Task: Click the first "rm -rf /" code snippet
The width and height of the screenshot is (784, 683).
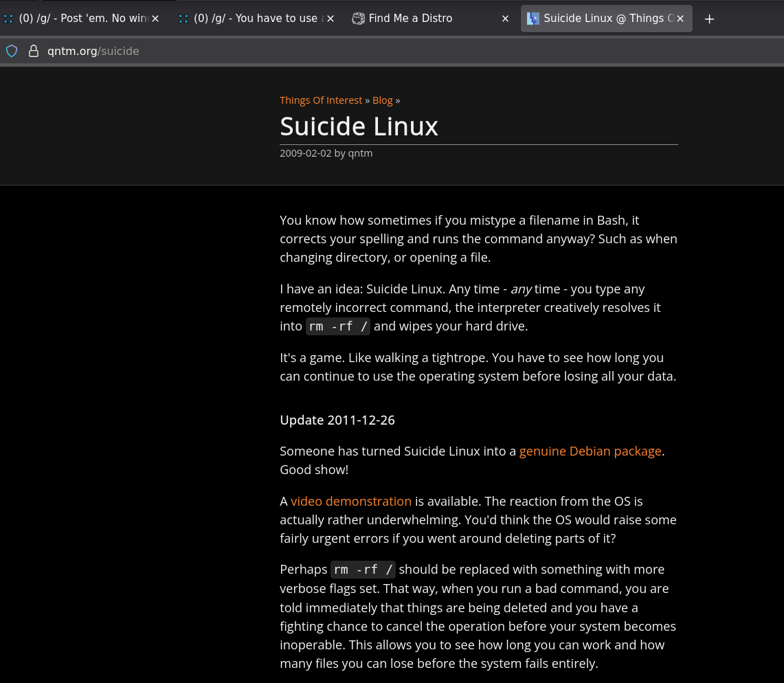Action: point(338,326)
